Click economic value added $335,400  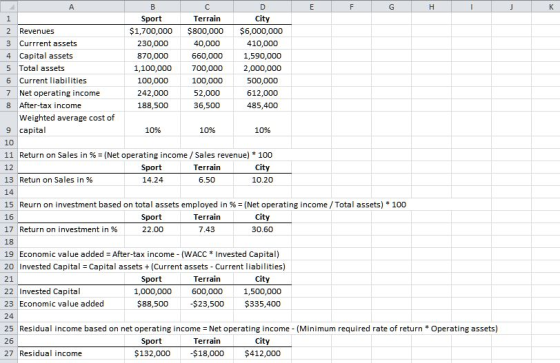pos(262,304)
